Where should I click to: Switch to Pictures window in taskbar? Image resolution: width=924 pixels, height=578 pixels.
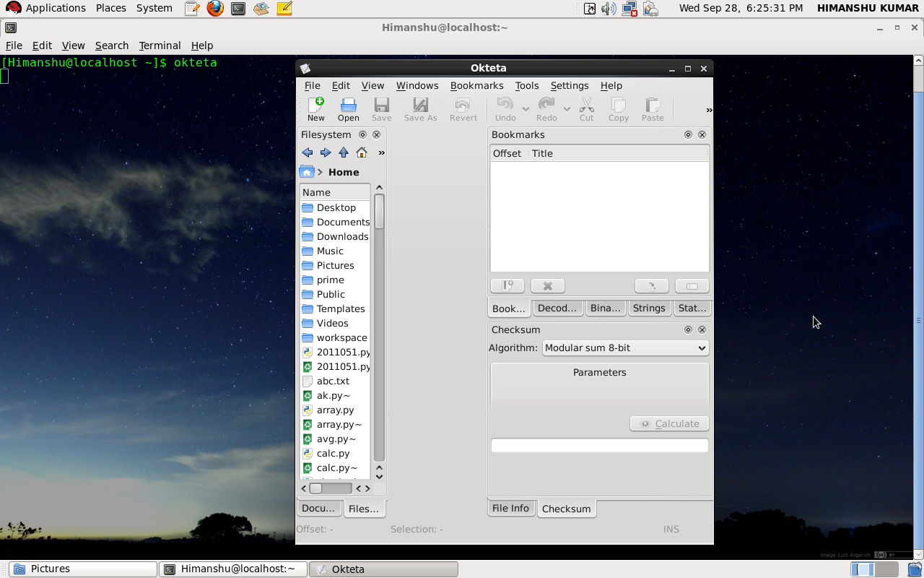pyautogui.click(x=83, y=569)
